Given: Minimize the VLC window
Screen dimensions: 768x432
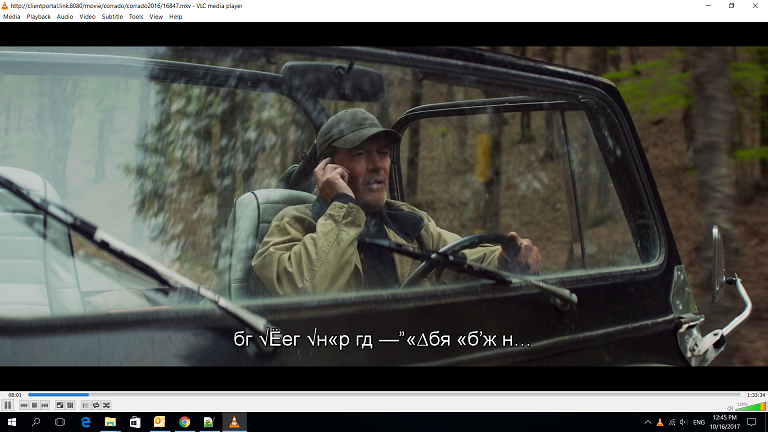Looking at the screenshot, I should [x=708, y=6].
